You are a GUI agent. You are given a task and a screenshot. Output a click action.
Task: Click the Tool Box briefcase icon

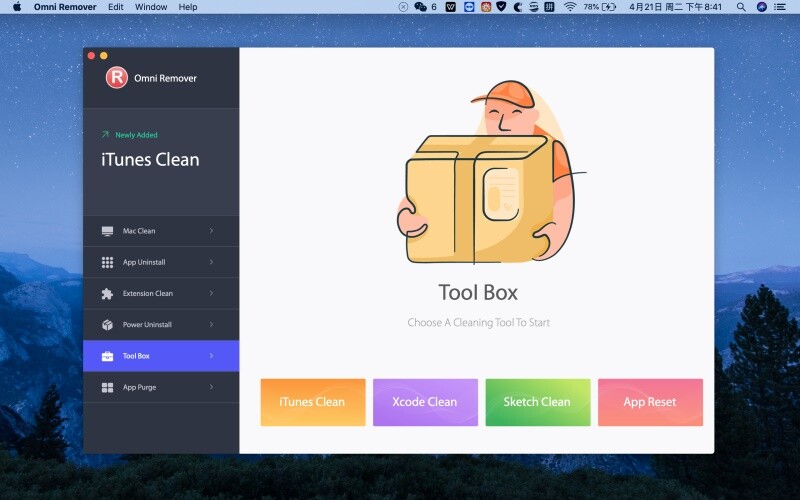(x=107, y=356)
